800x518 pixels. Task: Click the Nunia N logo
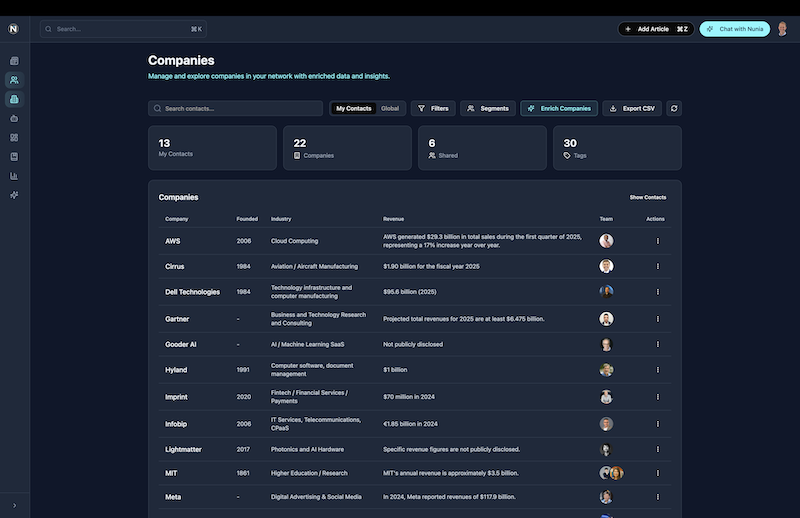pyautogui.click(x=14, y=29)
